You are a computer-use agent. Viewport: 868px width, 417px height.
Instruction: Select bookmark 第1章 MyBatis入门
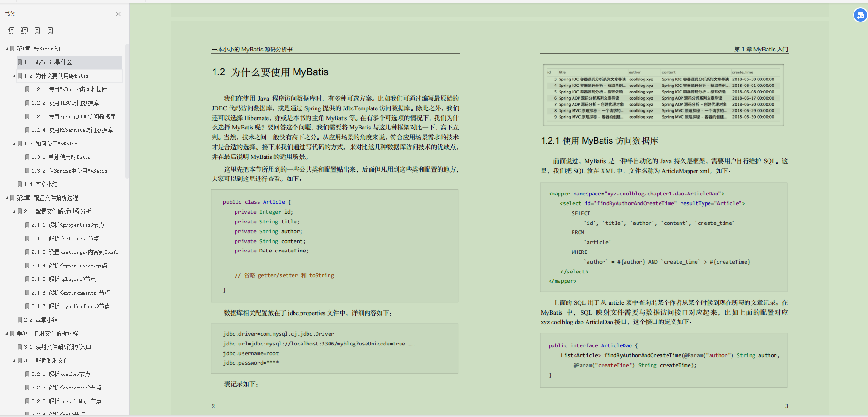[41, 49]
